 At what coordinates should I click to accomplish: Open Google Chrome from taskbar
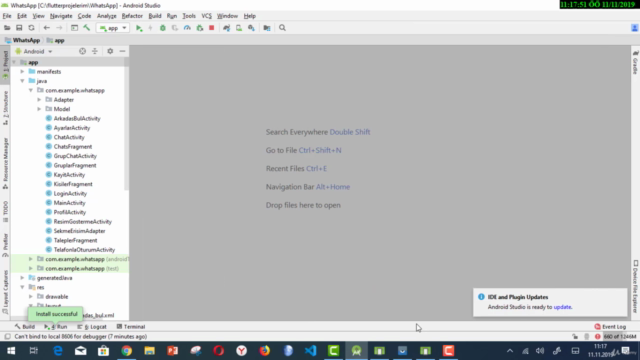[x=127, y=351]
